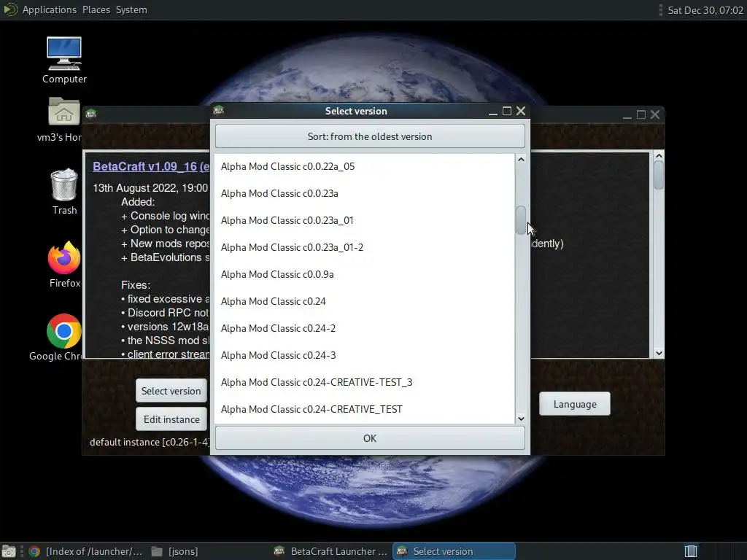747x560 pixels.
Task: Open the Places menu
Action: (96, 9)
